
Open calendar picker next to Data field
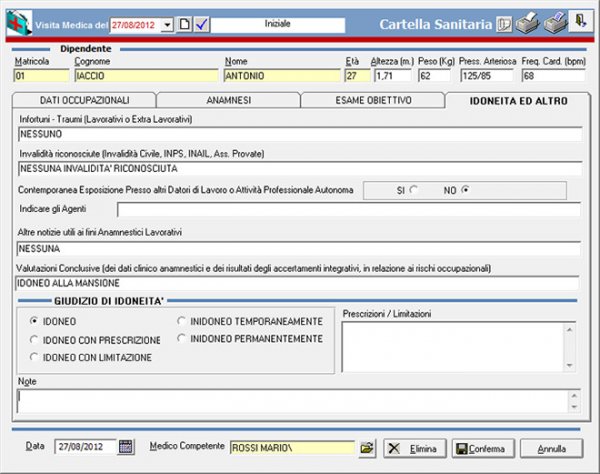[x=126, y=446]
